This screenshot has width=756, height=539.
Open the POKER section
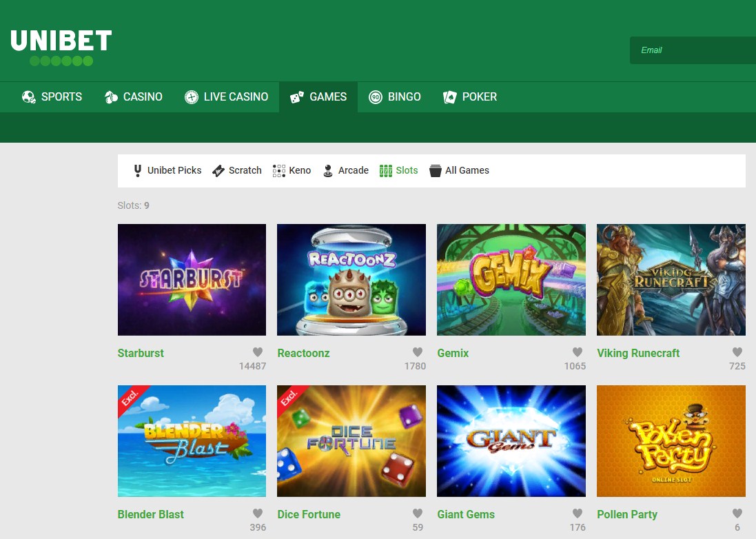point(470,97)
